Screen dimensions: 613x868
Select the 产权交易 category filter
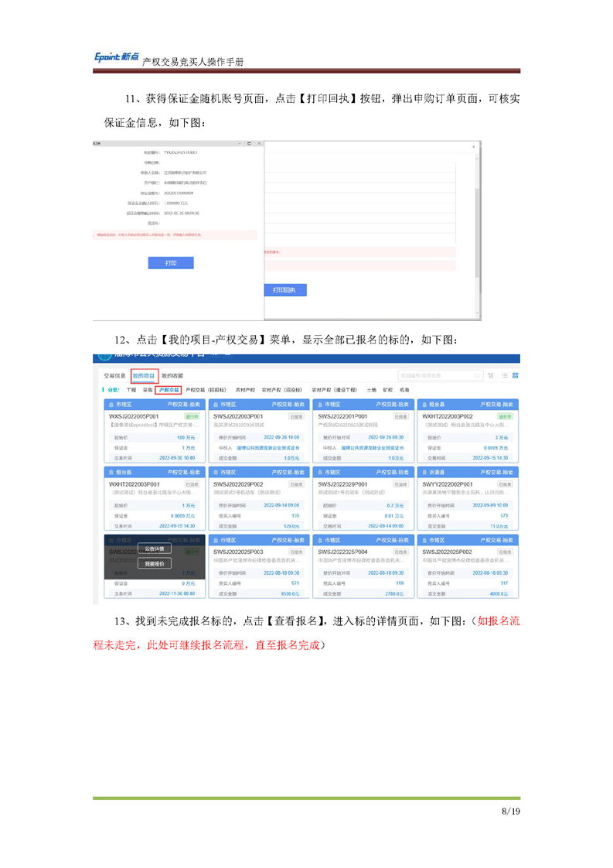coord(169,391)
